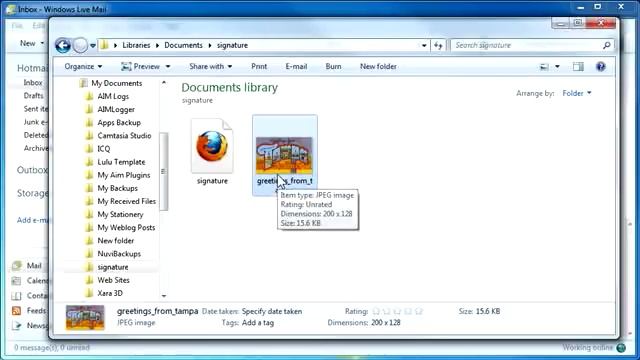Screen dimensions: 640x360
Task: Click Print in the toolbar
Action: [259, 67]
